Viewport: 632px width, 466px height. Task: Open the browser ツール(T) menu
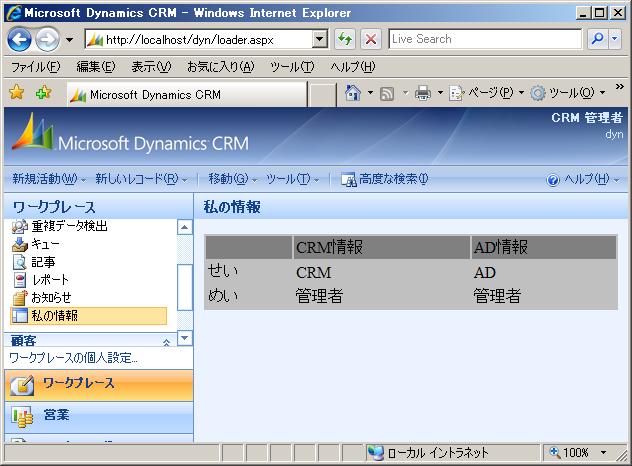coord(292,67)
